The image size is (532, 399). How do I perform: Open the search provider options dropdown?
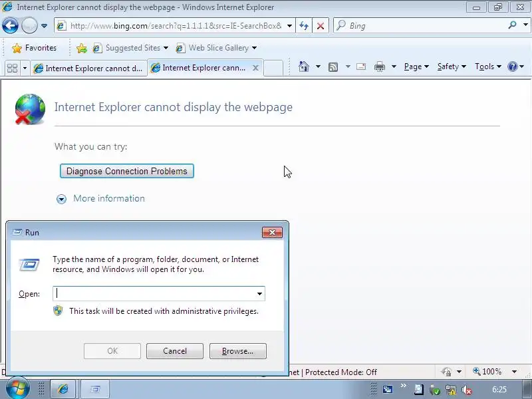525,25
